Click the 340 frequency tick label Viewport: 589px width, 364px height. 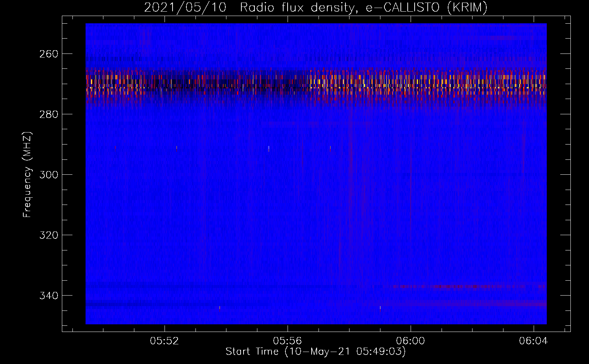pyautogui.click(x=48, y=296)
